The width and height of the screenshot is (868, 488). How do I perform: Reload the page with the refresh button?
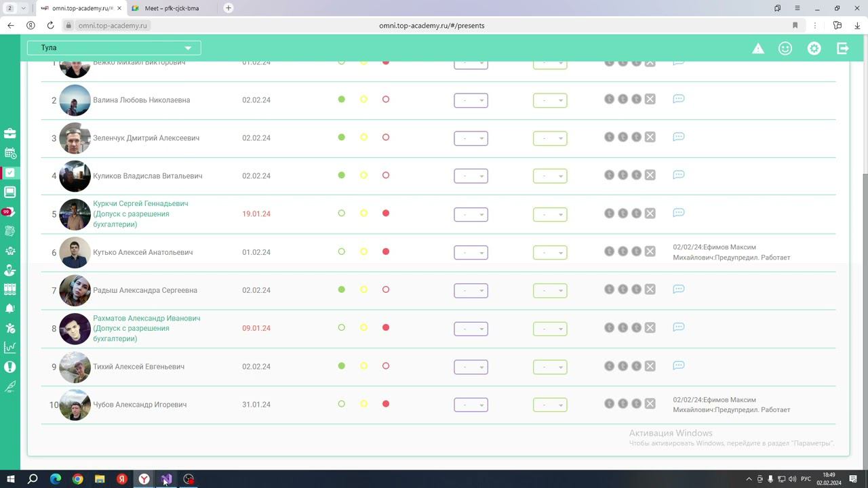coord(50,25)
